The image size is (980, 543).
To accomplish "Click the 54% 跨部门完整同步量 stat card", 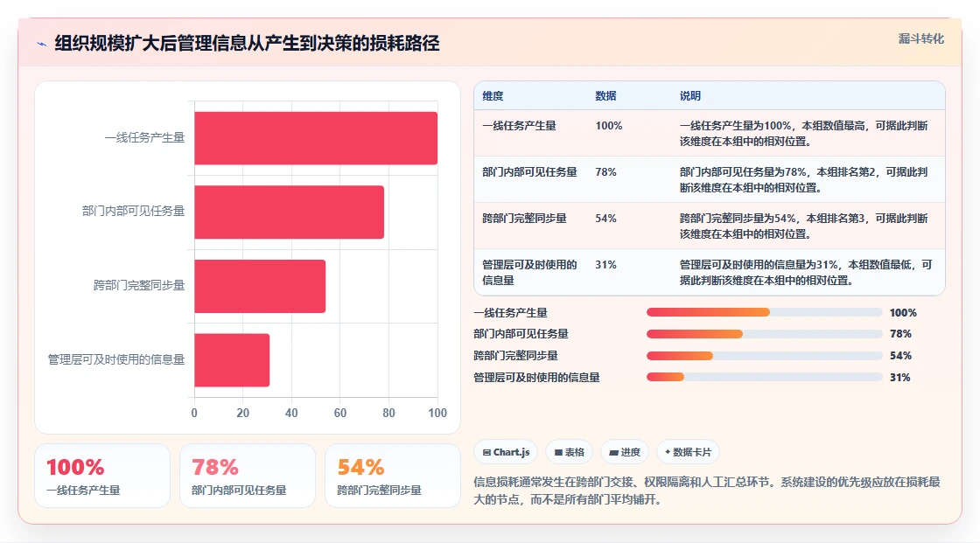I will point(393,476).
